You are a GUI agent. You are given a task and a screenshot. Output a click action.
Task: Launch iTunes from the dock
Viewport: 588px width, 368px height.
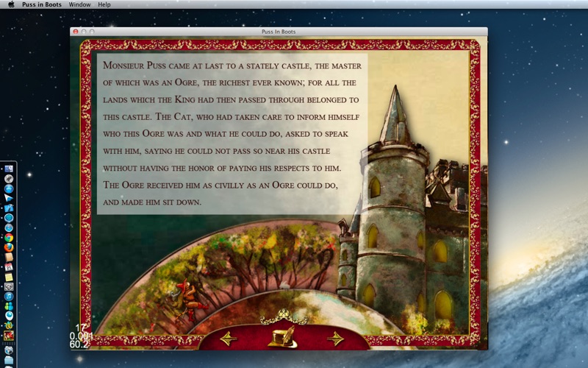coord(9,296)
